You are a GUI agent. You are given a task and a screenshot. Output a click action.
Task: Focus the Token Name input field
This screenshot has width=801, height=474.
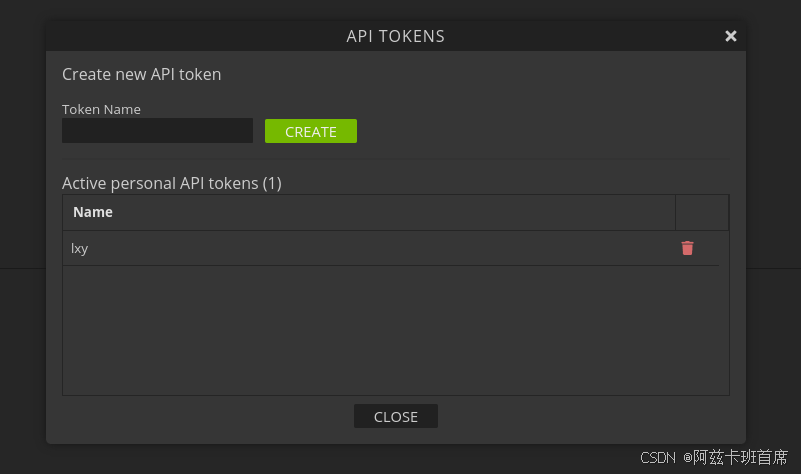tap(157, 131)
